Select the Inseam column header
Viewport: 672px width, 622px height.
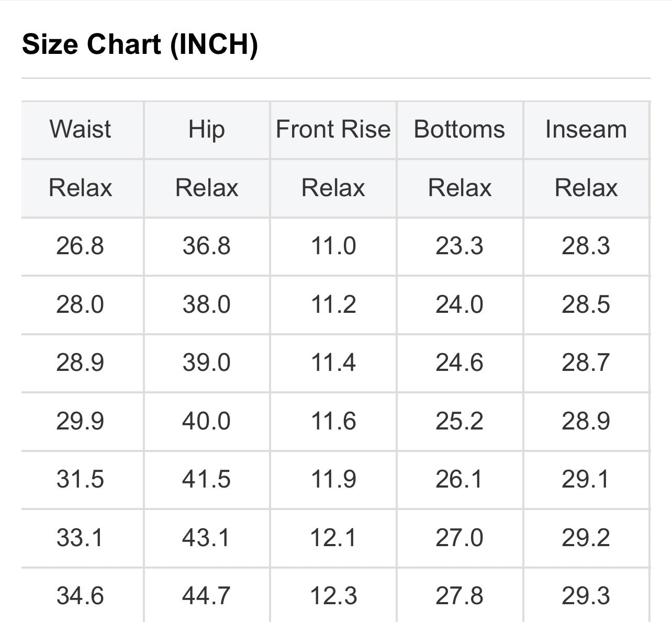coord(586,129)
